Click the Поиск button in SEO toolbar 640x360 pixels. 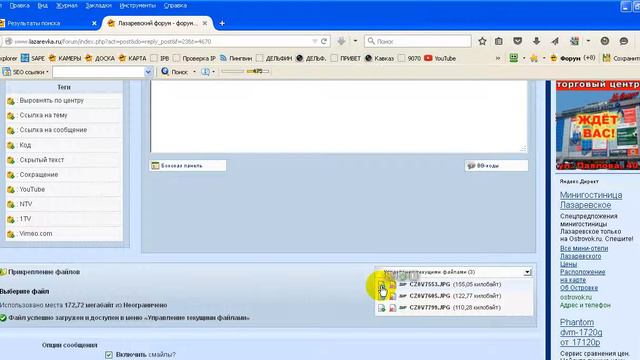175,72
